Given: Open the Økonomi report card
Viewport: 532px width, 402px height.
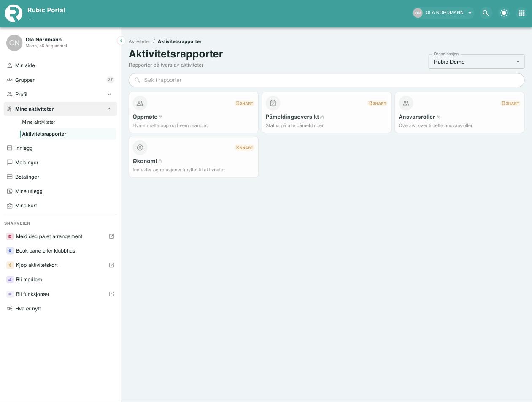Looking at the screenshot, I should click(x=194, y=157).
